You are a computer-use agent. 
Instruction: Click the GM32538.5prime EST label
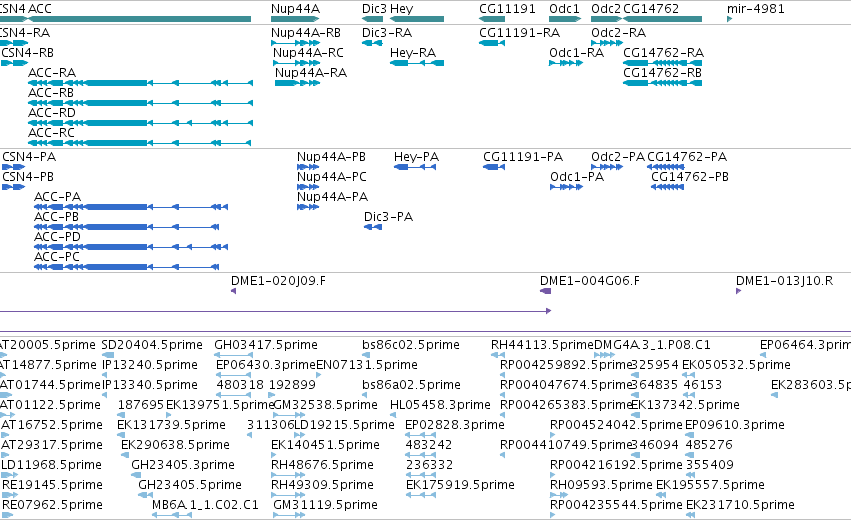325,405
